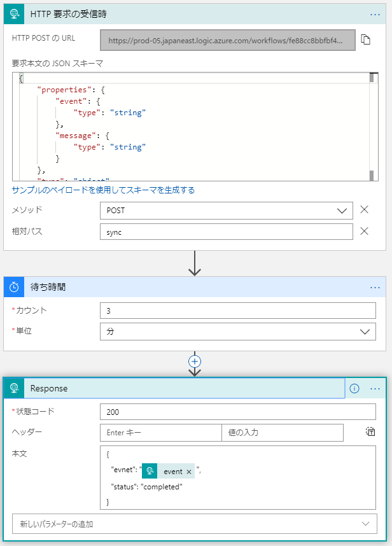The image size is (392, 546).
Task: Open the HTTP trigger's ellipsis menu
Action: (375, 14)
